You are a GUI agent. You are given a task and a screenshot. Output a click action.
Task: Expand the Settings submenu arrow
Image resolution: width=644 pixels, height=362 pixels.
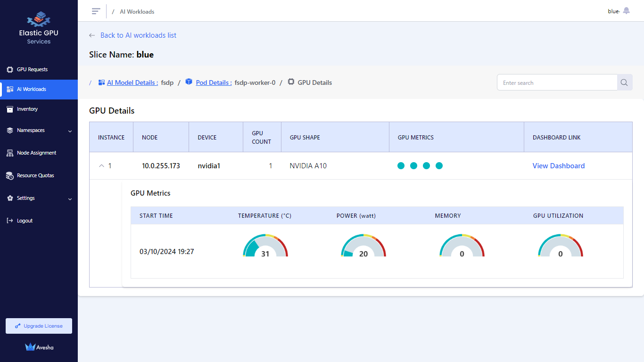coord(70,199)
